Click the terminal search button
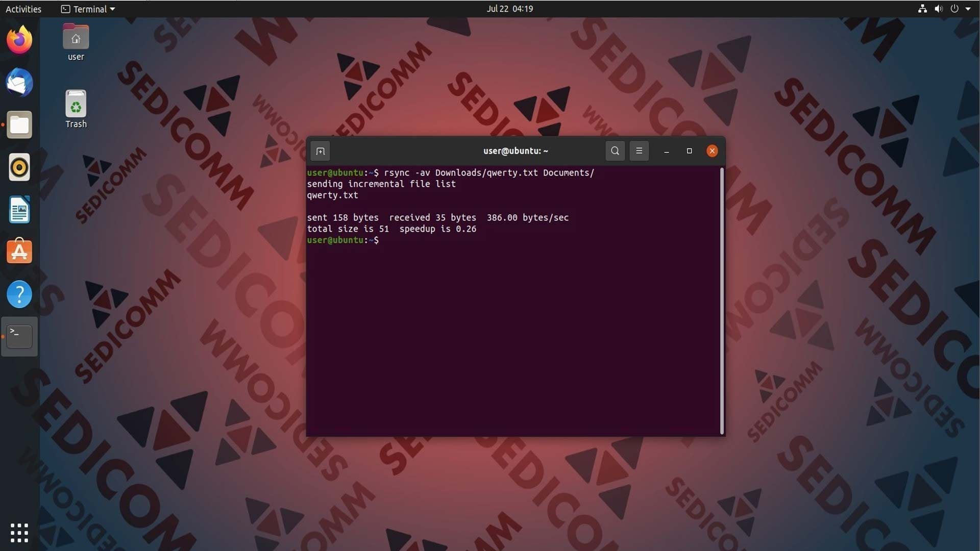Screen dimensions: 980x551 coord(615,151)
